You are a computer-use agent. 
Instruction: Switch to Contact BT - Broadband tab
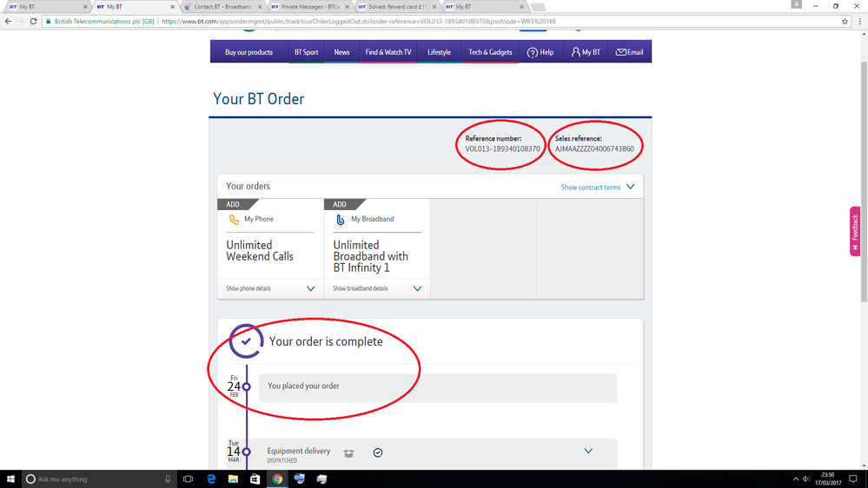[x=222, y=7]
